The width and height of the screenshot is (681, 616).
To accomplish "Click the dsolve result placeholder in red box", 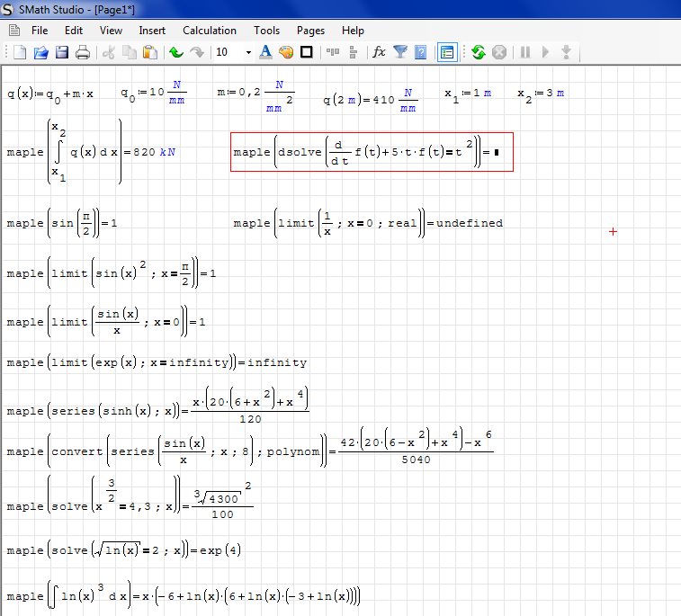I will tap(497, 153).
